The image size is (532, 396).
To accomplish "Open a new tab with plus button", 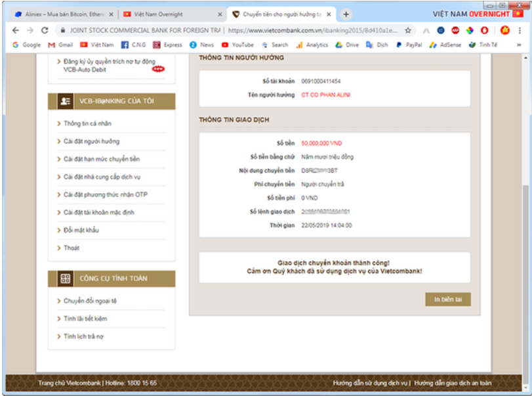I will [x=346, y=14].
